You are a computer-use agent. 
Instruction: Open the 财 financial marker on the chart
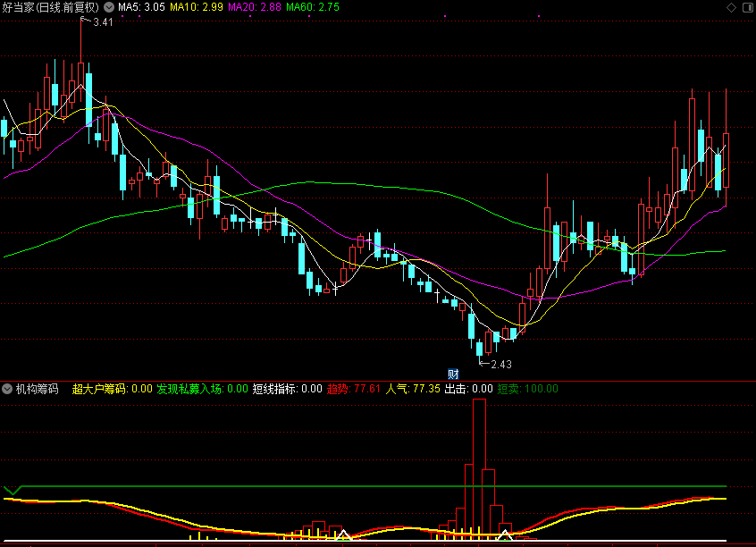(x=453, y=374)
